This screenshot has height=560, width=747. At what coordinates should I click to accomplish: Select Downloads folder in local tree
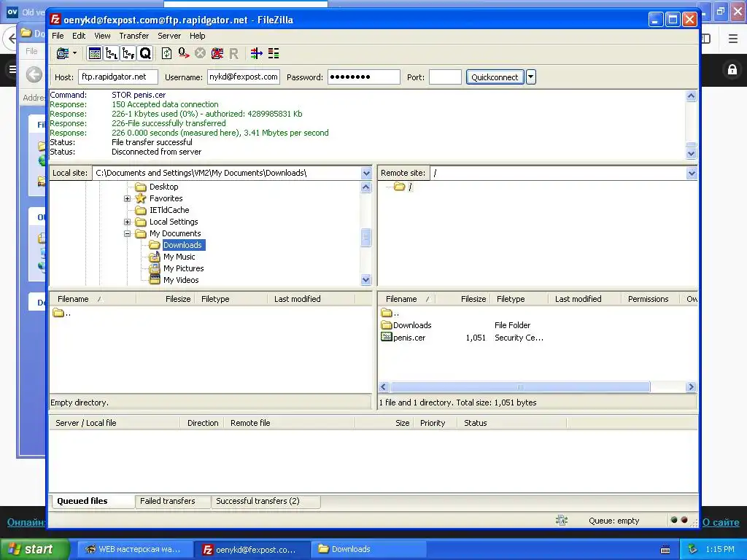pyautogui.click(x=183, y=245)
